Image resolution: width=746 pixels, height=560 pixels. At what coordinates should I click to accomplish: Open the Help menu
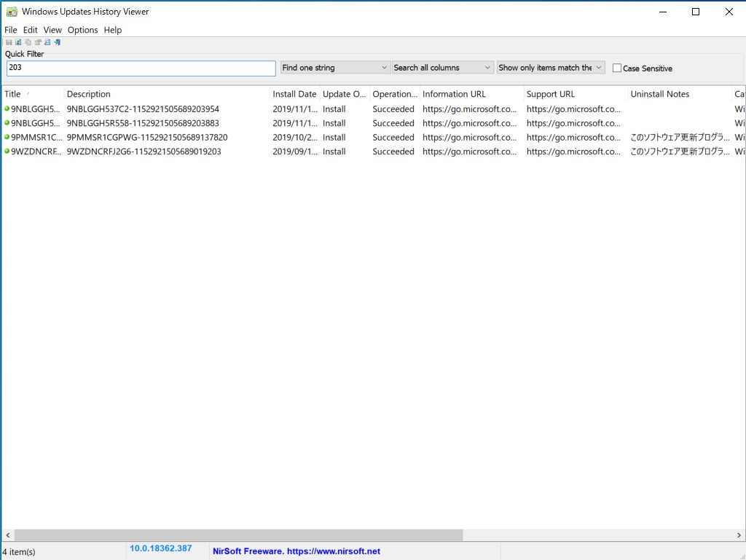[x=113, y=30]
